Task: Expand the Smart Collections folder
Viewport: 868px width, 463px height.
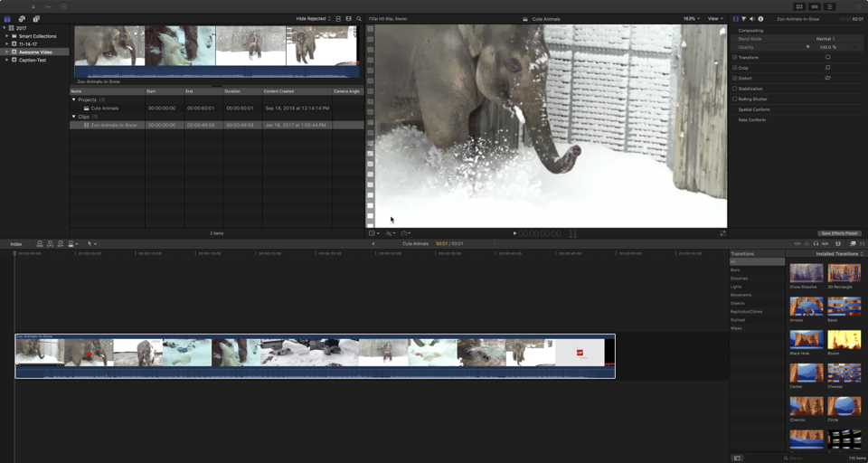Action: pyautogui.click(x=7, y=36)
